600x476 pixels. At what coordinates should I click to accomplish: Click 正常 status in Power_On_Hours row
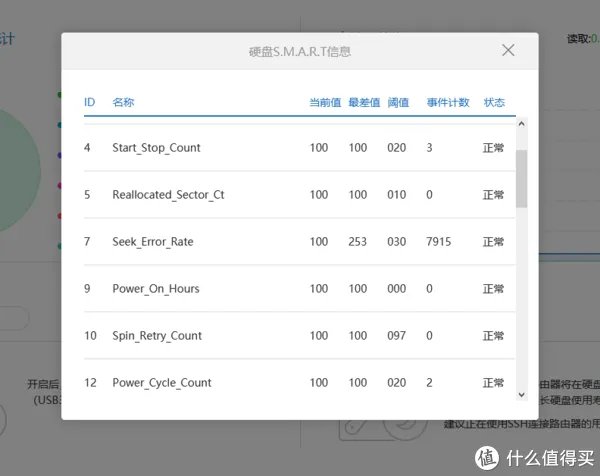(493, 289)
